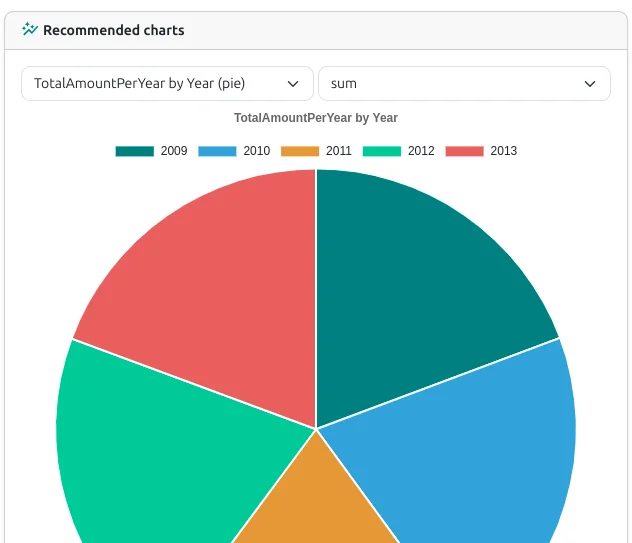This screenshot has width=632, height=543.
Task: Click the chevron arrow on chart type selector
Action: click(x=293, y=83)
